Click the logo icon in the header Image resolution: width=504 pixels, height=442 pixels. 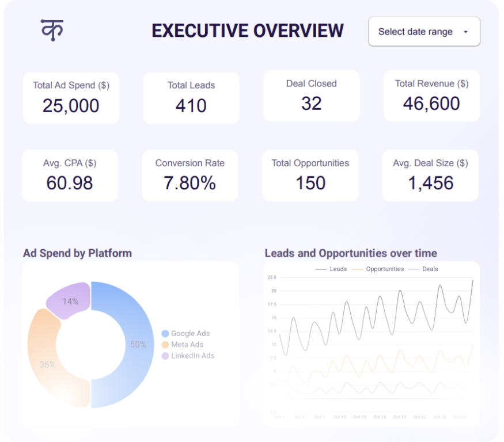coord(52,30)
